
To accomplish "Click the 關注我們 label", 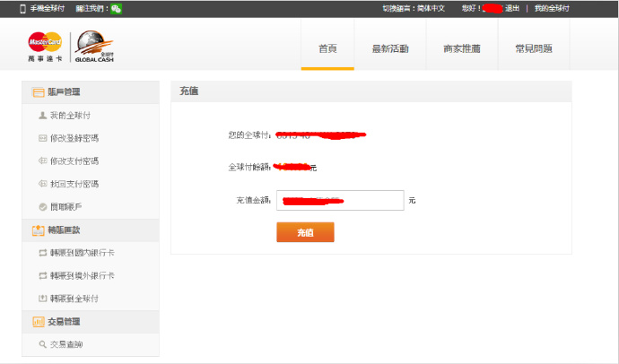I will point(92,8).
